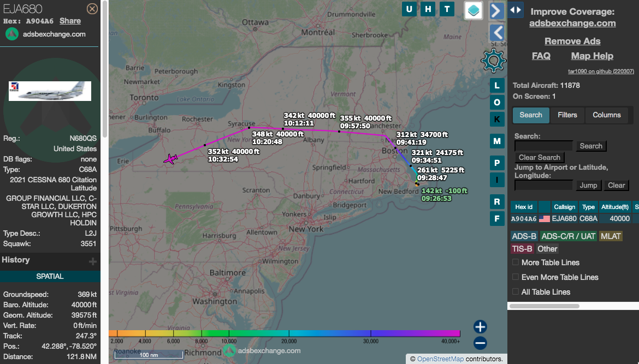The width and height of the screenshot is (639, 364).
Task: Toggle the K map button
Action: tap(497, 120)
